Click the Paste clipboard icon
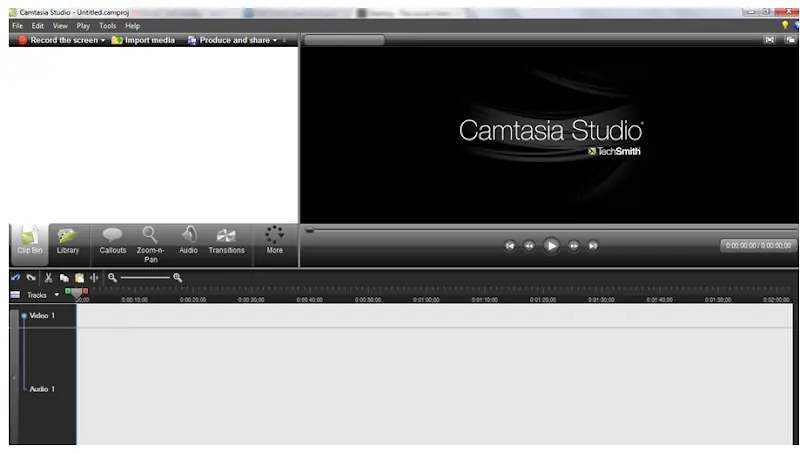Screen dimensions: 800x453 [80, 278]
